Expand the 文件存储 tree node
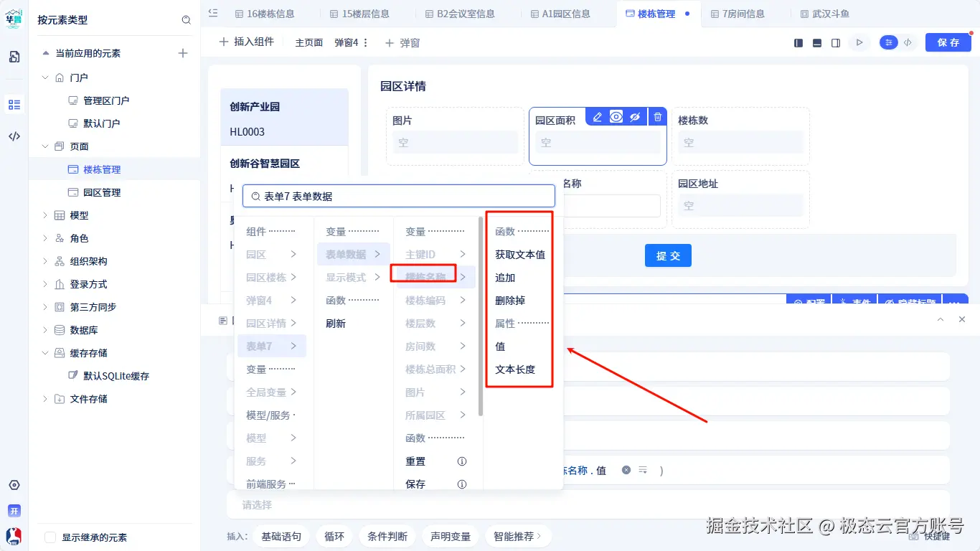The width and height of the screenshot is (980, 551). point(45,399)
